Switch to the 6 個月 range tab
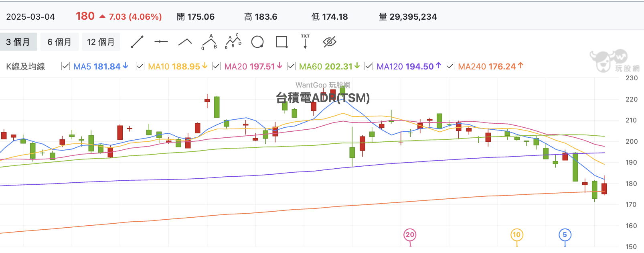Image resolution: width=644 pixels, height=253 pixels. [x=59, y=42]
